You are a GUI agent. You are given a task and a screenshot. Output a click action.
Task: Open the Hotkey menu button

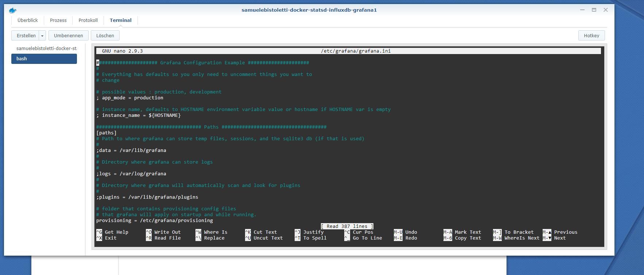591,35
